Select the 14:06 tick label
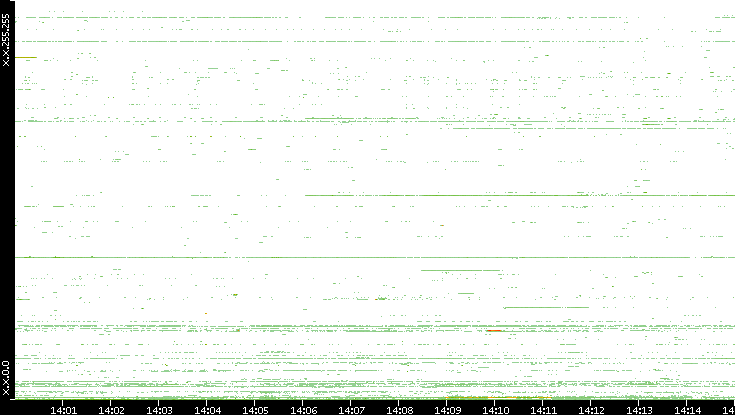This screenshot has width=735, height=415. point(304,410)
